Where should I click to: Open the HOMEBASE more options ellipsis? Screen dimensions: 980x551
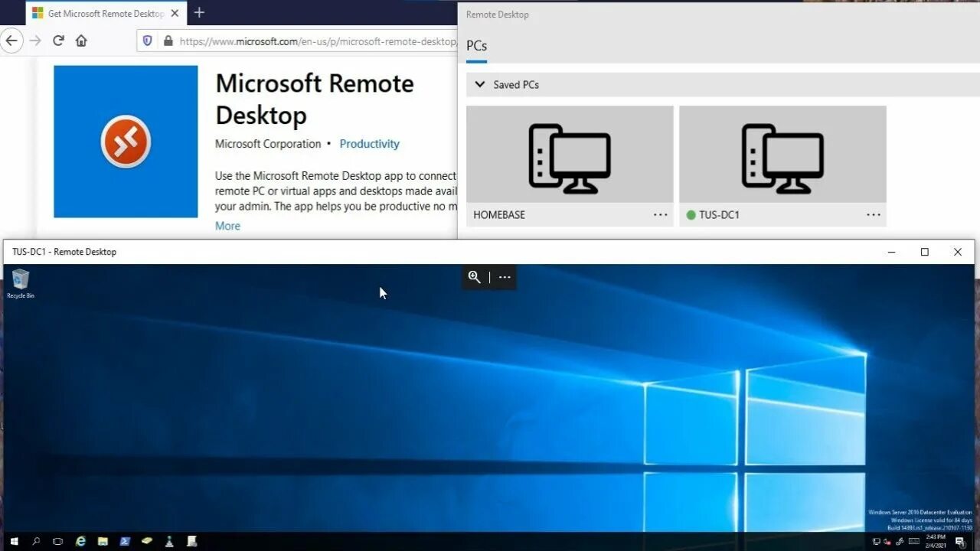(x=661, y=215)
